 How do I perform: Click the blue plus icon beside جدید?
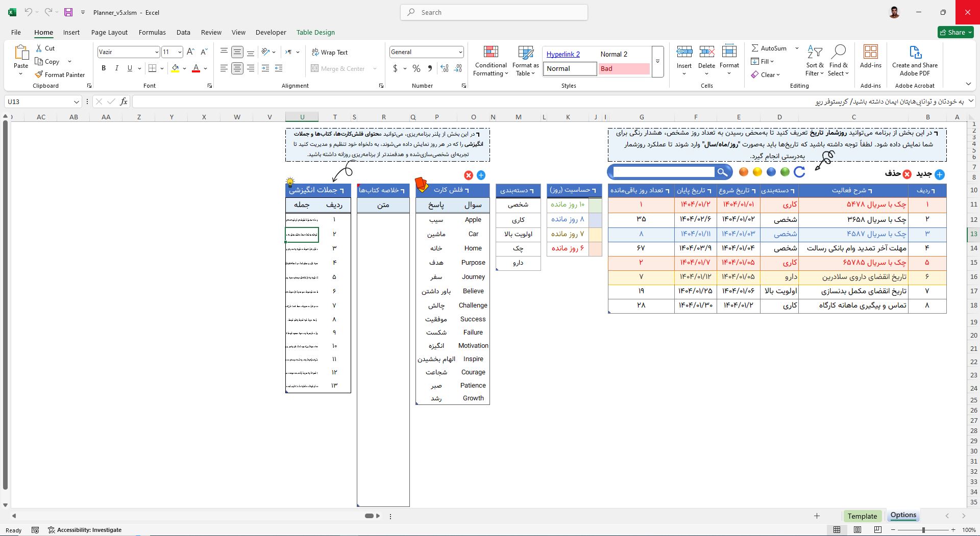[x=939, y=174]
